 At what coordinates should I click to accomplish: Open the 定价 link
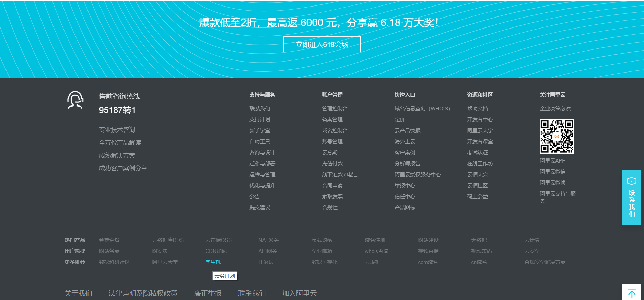coord(400,120)
